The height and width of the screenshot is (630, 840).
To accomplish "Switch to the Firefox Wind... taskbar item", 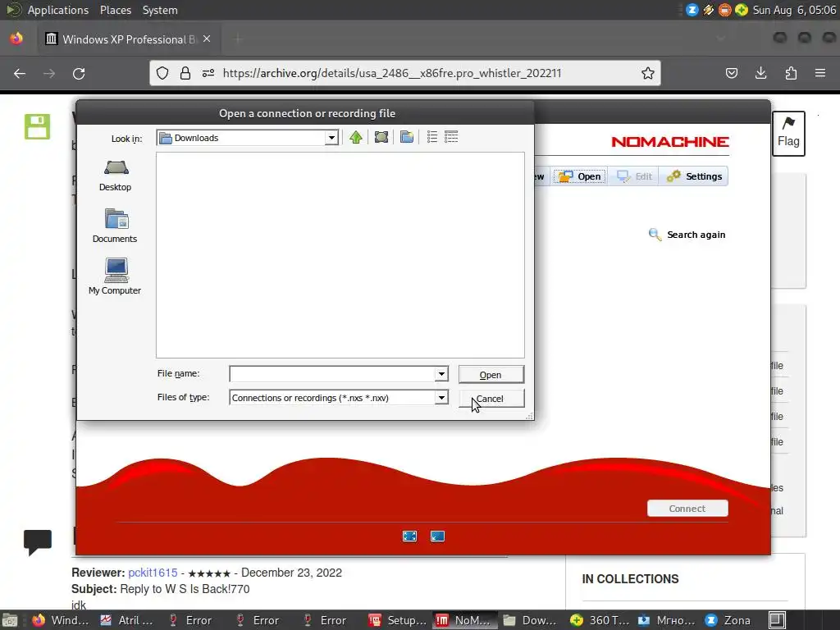I will [x=60, y=620].
